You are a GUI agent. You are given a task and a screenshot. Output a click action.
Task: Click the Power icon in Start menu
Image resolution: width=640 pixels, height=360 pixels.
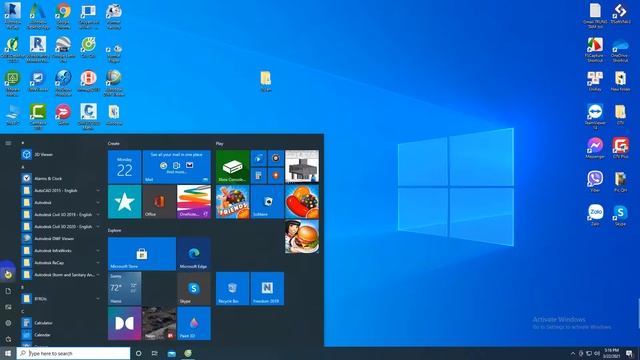[8, 339]
